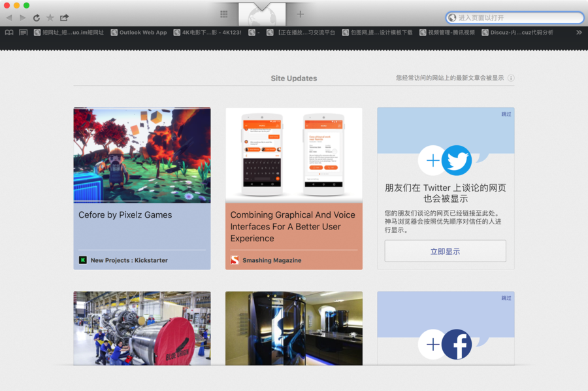The height and width of the screenshot is (391, 588).
Task: Show the tab grid overview
Action: (224, 14)
